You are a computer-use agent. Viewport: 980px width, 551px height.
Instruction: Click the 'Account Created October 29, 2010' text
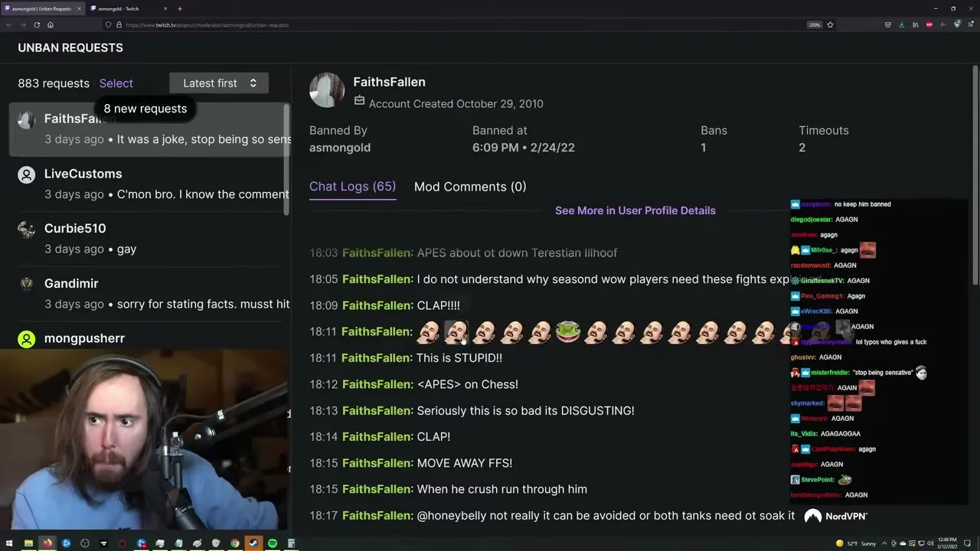pos(456,104)
